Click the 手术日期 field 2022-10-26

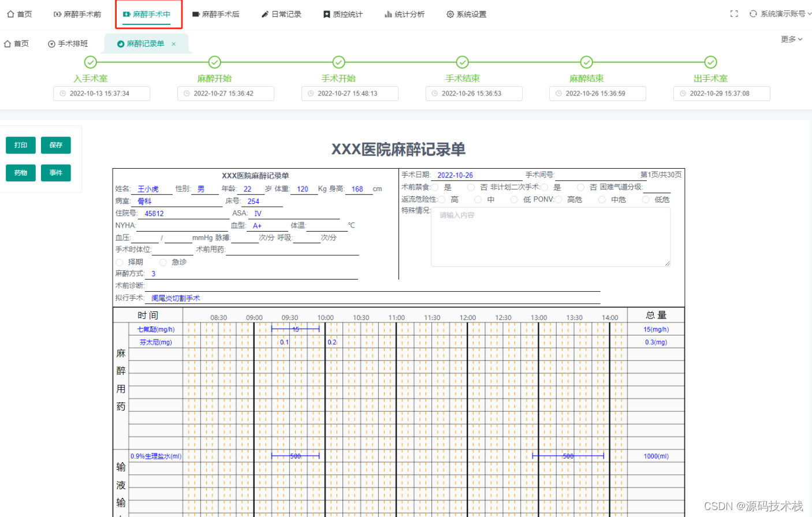click(477, 175)
